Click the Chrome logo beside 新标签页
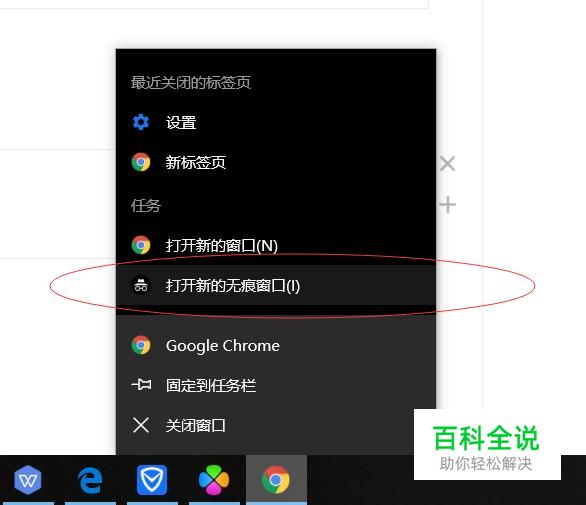This screenshot has width=586, height=505. (x=141, y=162)
